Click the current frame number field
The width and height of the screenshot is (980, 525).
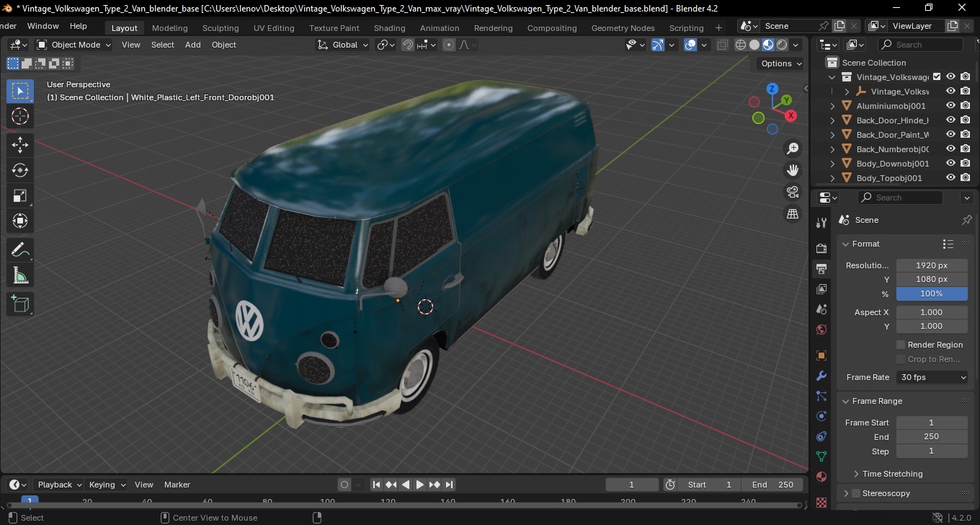point(632,485)
